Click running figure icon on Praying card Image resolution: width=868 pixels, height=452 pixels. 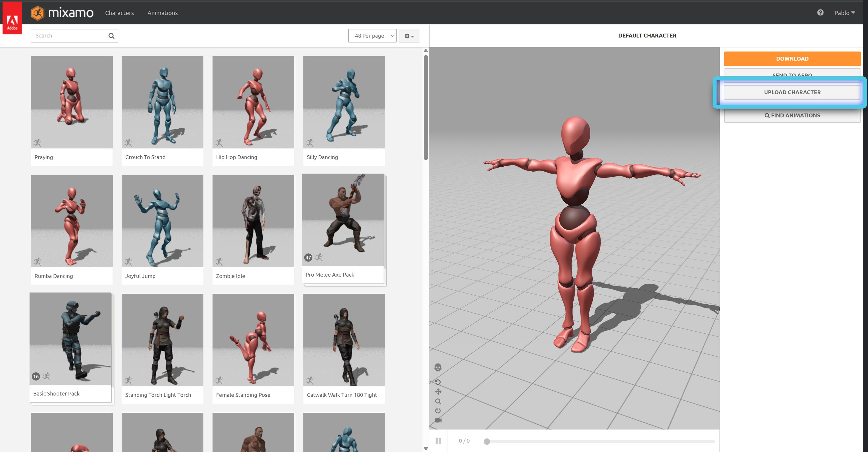(x=37, y=143)
